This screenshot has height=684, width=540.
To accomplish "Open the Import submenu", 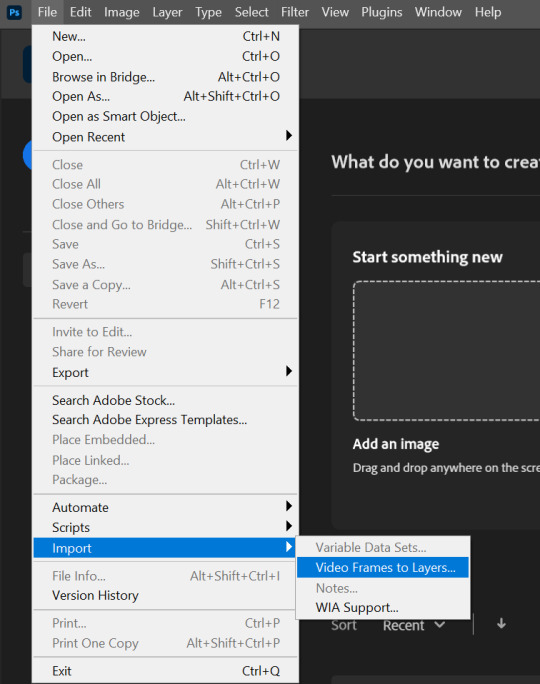I will [x=165, y=547].
